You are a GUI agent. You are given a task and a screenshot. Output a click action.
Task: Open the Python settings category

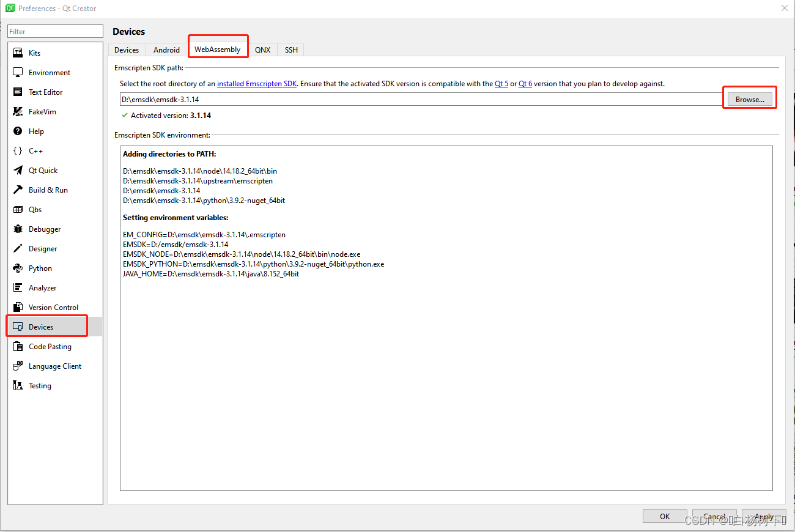coord(40,268)
